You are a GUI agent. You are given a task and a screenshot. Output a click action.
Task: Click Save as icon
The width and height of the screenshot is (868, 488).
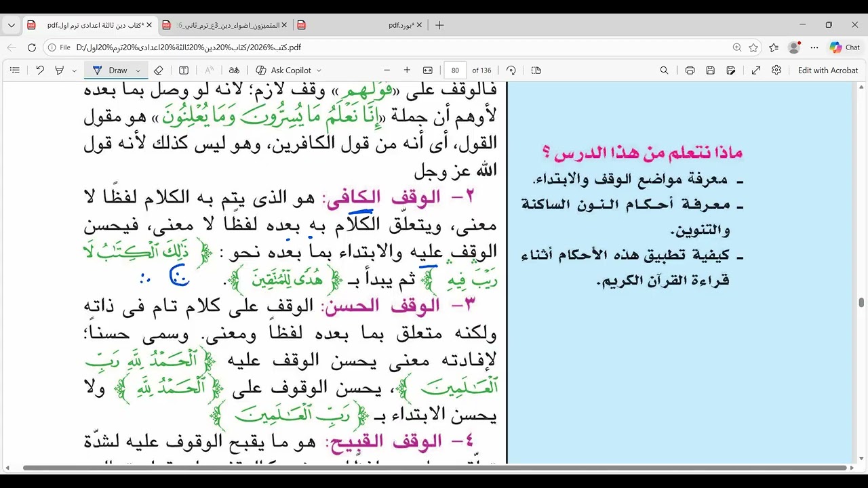pos(730,70)
